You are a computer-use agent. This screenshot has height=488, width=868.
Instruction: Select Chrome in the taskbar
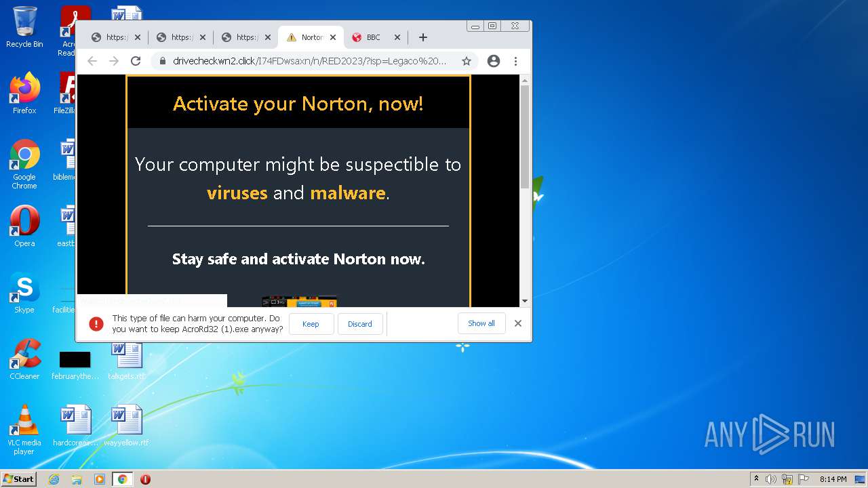[122, 479]
